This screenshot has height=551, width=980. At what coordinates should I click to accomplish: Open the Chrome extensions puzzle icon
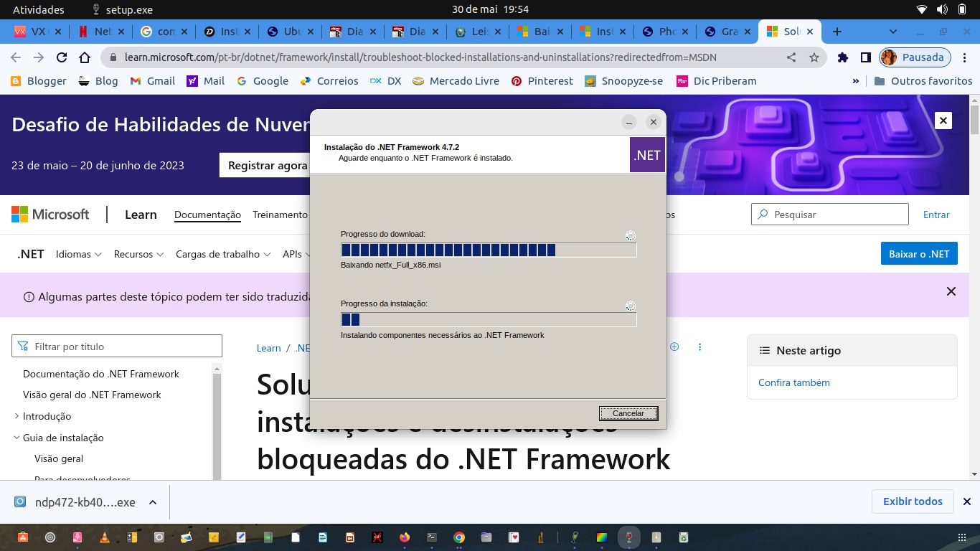[843, 57]
